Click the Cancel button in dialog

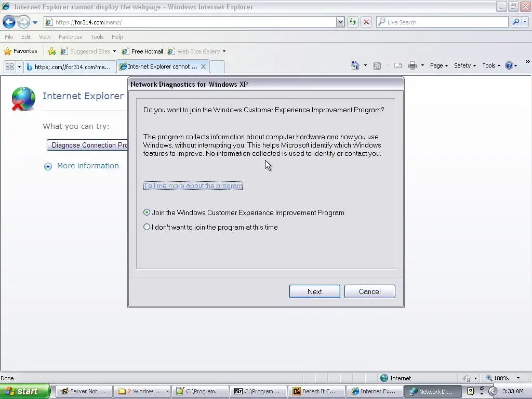[370, 291]
